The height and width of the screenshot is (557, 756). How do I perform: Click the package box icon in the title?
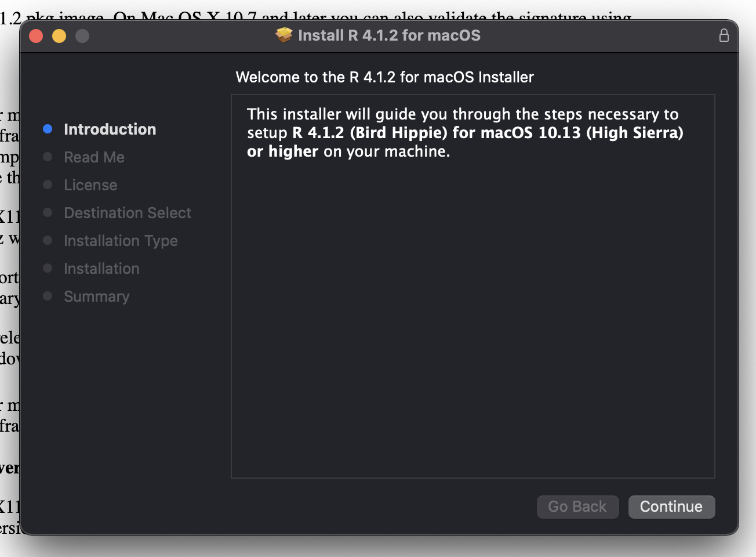point(284,35)
